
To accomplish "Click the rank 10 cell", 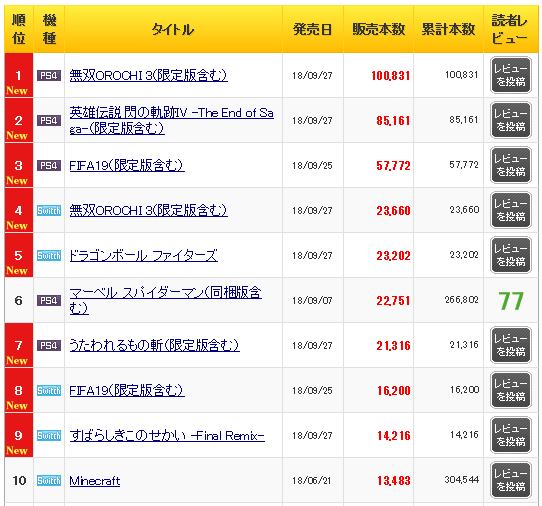I will click(x=19, y=480).
